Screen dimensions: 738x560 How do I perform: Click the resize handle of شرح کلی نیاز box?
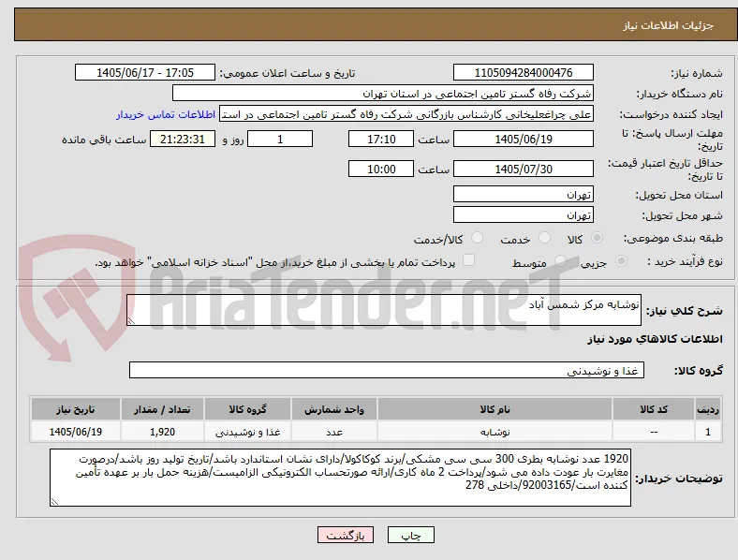point(131,321)
